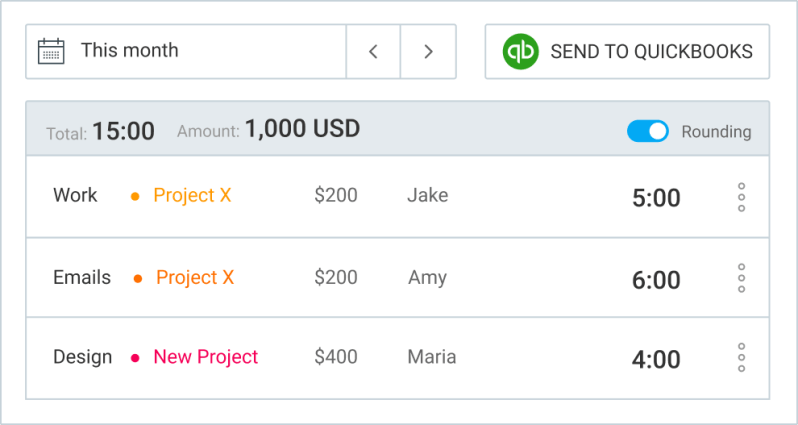Open the three-dot menu for Maria's entry
The height and width of the screenshot is (425, 798).
pos(741,357)
